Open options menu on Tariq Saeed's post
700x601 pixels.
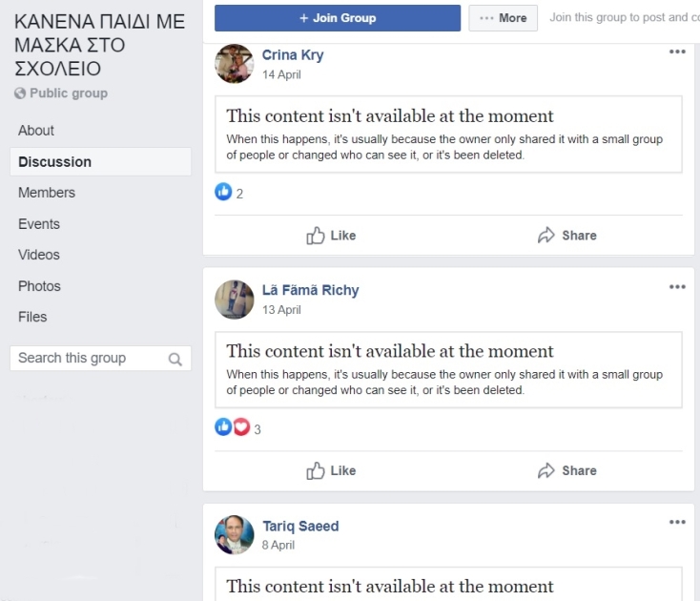(677, 522)
